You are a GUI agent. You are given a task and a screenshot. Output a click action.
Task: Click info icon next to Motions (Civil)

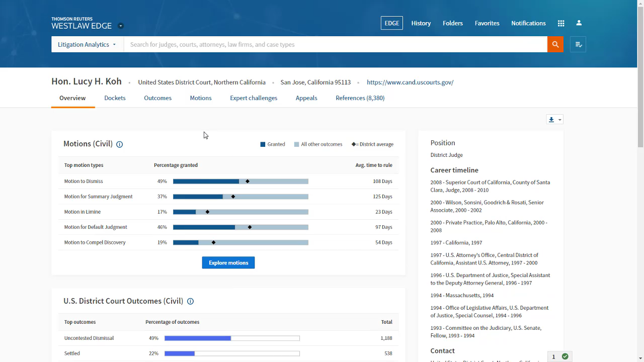[120, 144]
